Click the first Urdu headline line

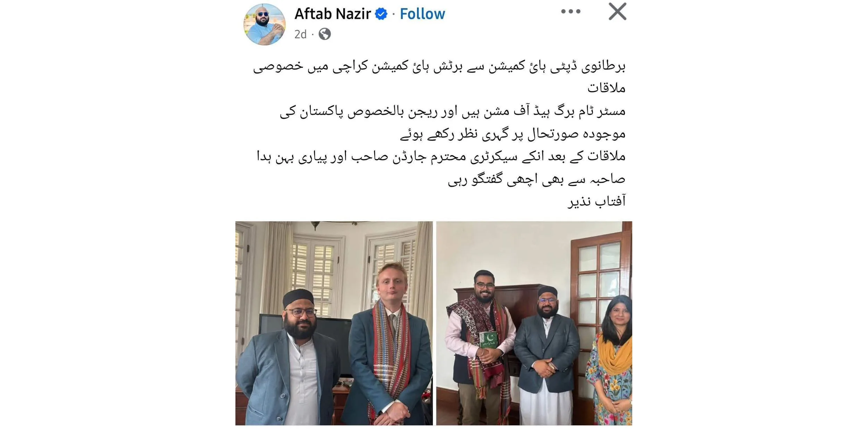tap(439, 66)
